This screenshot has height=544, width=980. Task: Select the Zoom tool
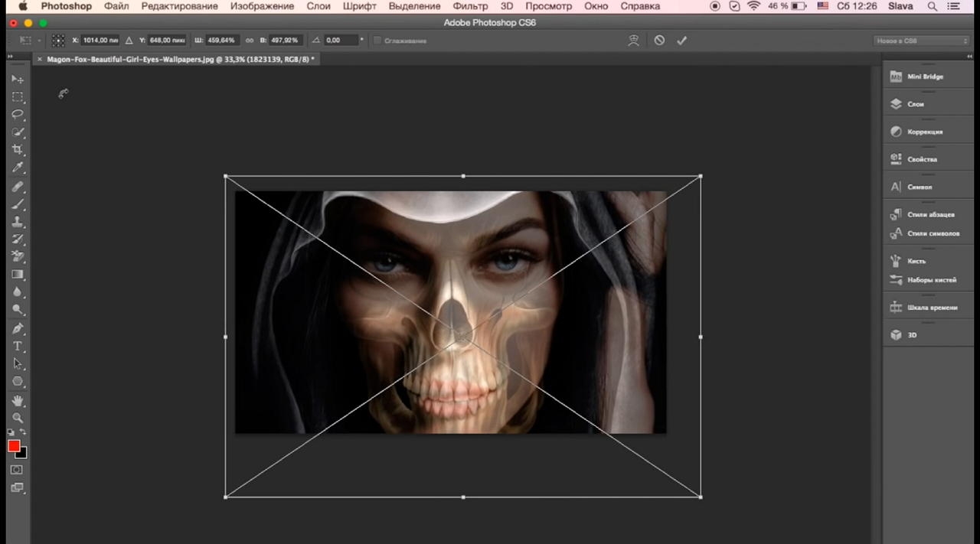pos(18,419)
